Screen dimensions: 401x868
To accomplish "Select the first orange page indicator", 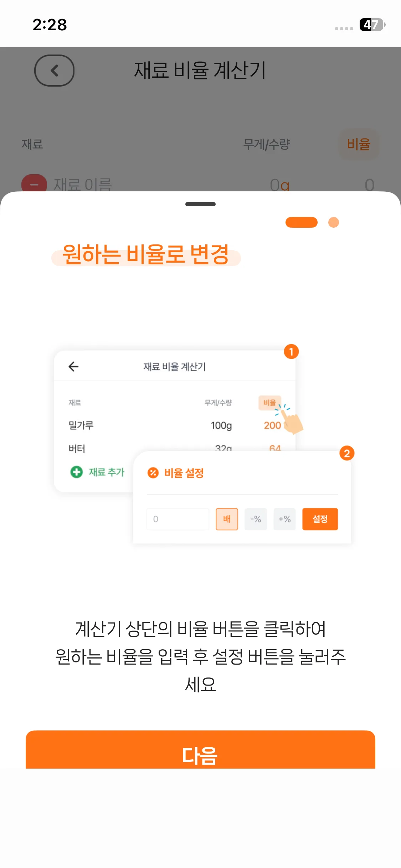I will [x=302, y=222].
